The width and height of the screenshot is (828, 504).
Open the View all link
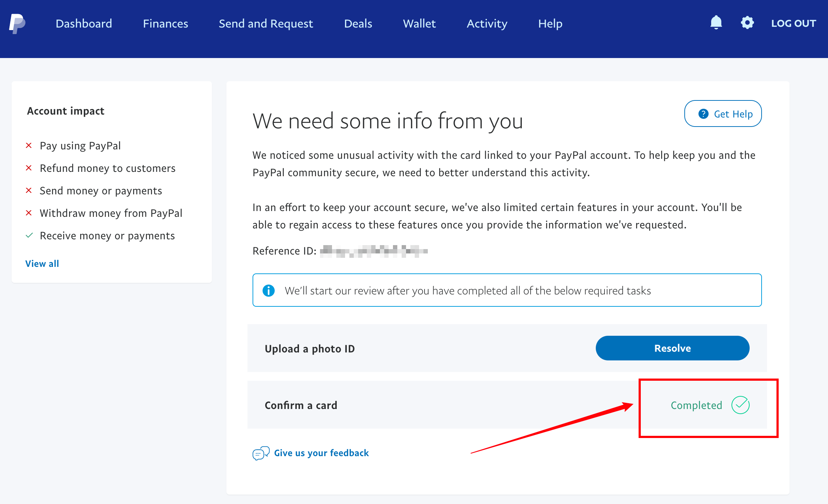[x=42, y=264]
